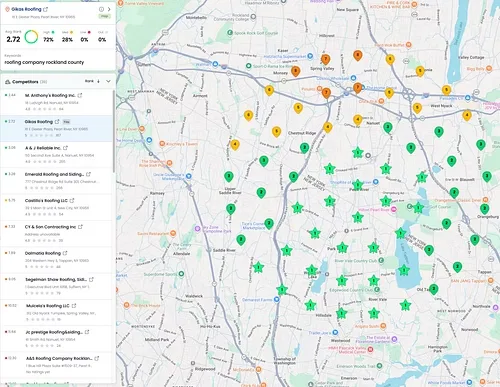The image size is (500, 387).
Task: Select Castillo's Roofing LLC competitor row
Action: tap(57, 207)
